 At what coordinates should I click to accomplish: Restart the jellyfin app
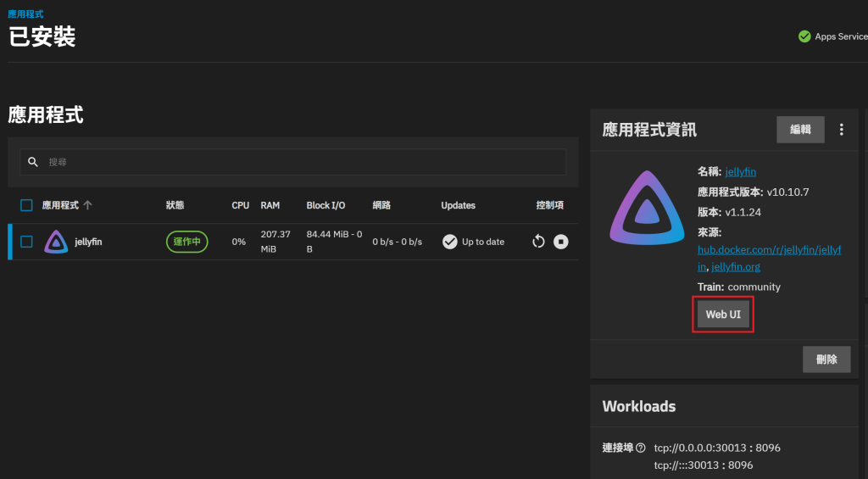tap(538, 242)
